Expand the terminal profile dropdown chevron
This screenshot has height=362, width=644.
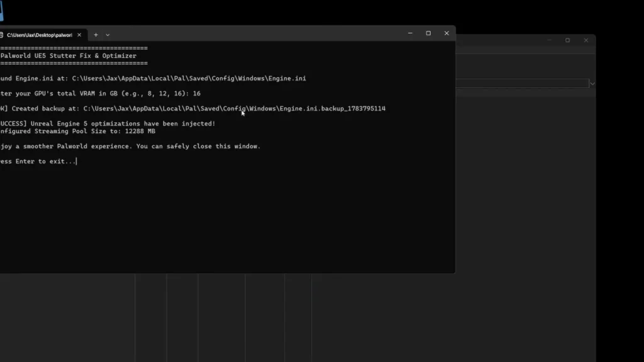(x=108, y=35)
